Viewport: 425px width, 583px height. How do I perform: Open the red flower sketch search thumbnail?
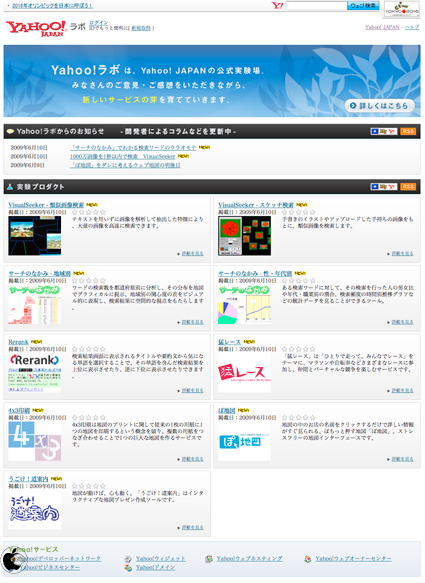(244, 236)
